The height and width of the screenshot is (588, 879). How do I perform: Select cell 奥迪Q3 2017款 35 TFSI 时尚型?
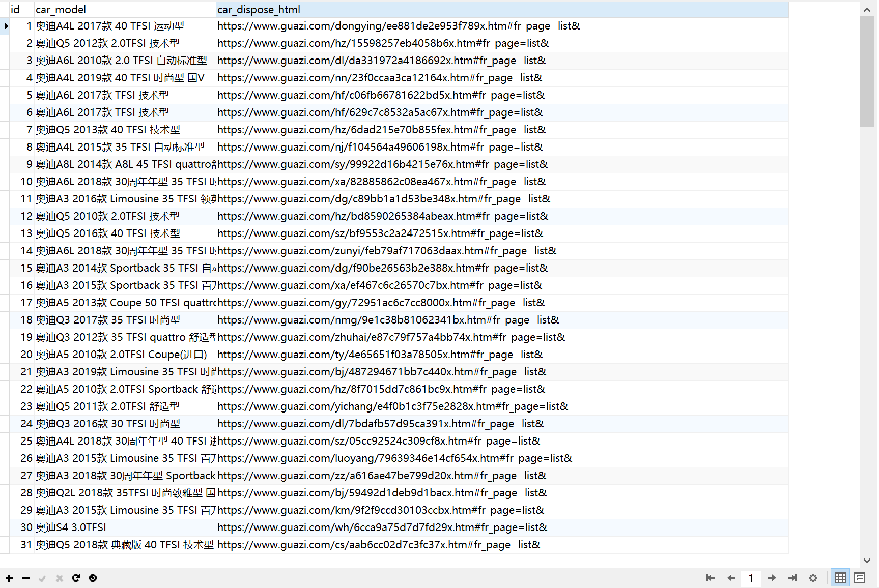point(125,320)
